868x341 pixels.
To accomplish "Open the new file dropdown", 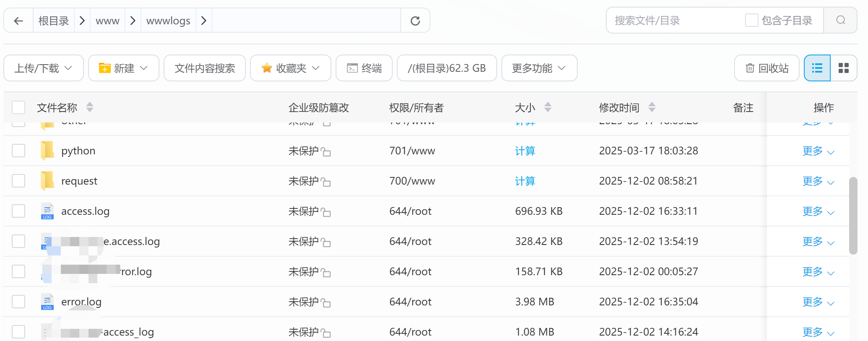I will 123,68.
